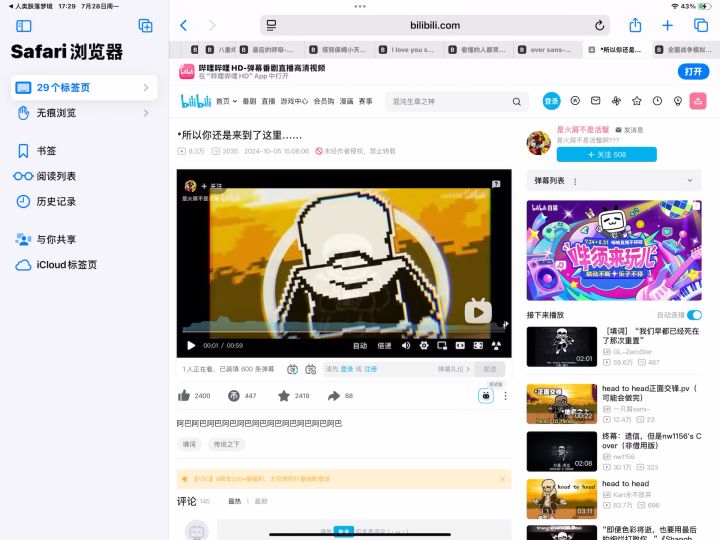Screen dimensions: 720x540
Task: Click the blue 登录 login button
Action: (x=551, y=101)
